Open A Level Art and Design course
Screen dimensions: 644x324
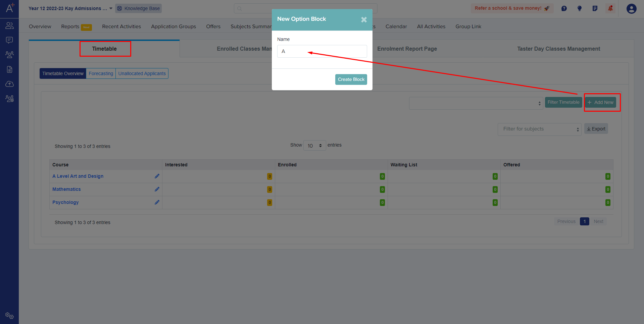click(x=78, y=176)
